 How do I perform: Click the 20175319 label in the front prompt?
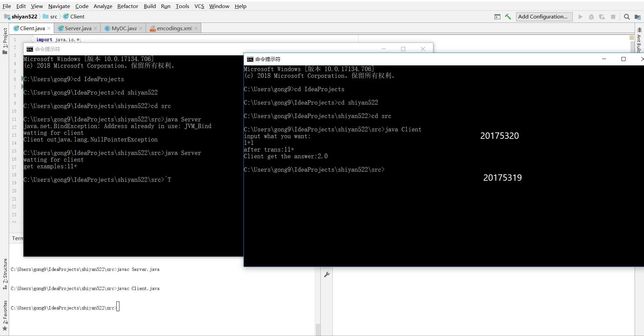(x=502, y=178)
